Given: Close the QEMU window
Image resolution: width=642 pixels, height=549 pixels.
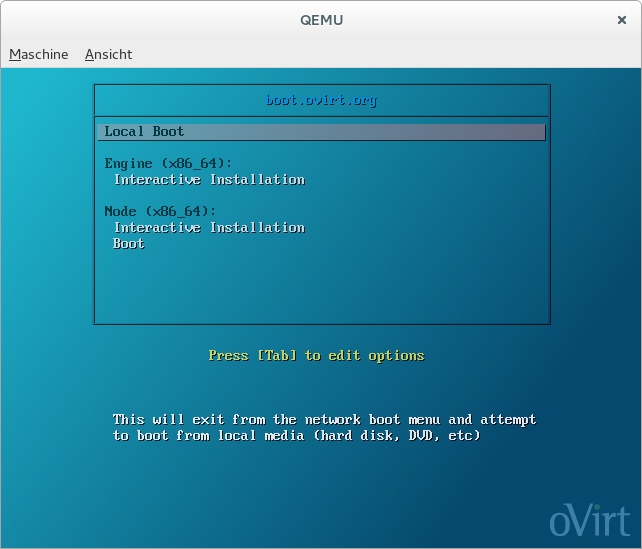Looking at the screenshot, I should (x=622, y=20).
